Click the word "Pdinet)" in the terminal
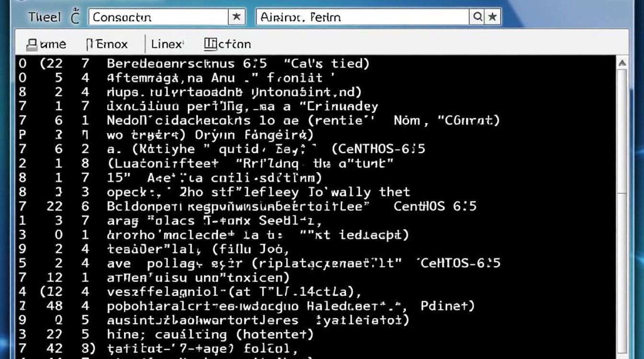This screenshot has height=359, width=644. (x=448, y=306)
